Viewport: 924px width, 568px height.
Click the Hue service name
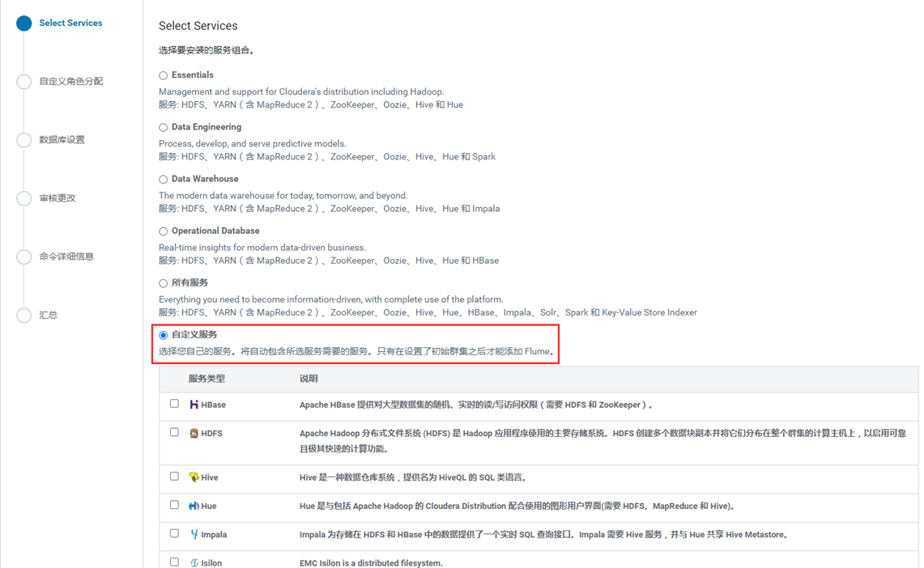coord(209,507)
